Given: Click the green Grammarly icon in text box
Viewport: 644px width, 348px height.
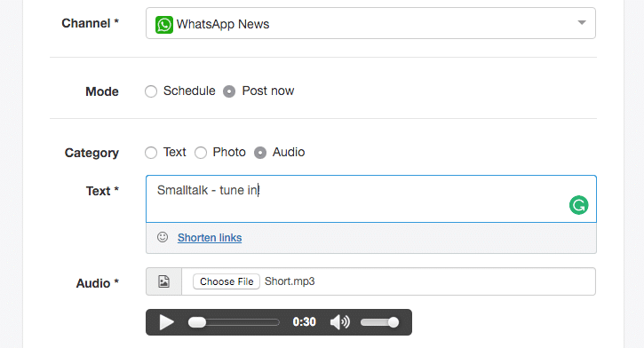Looking at the screenshot, I should tap(578, 205).
